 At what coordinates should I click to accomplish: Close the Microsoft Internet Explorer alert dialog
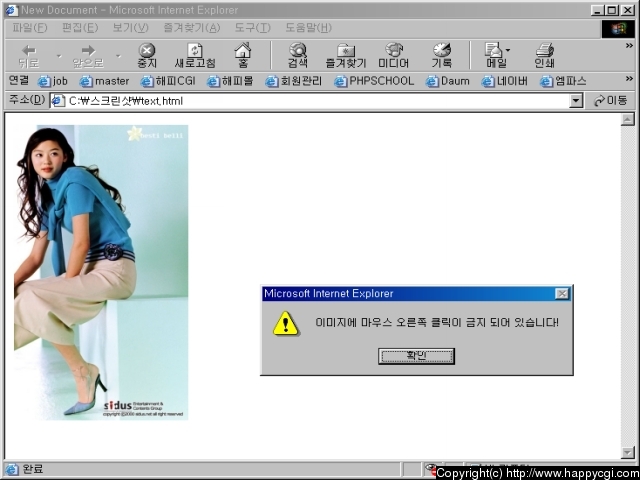click(562, 293)
